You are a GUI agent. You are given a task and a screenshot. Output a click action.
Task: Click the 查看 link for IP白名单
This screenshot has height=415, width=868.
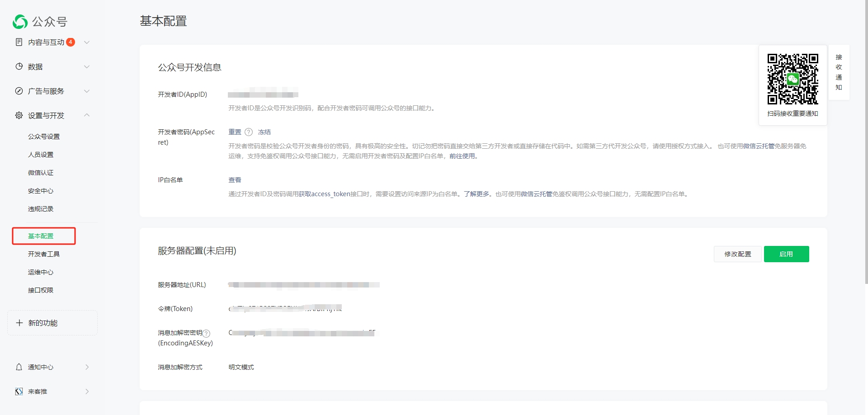235,180
